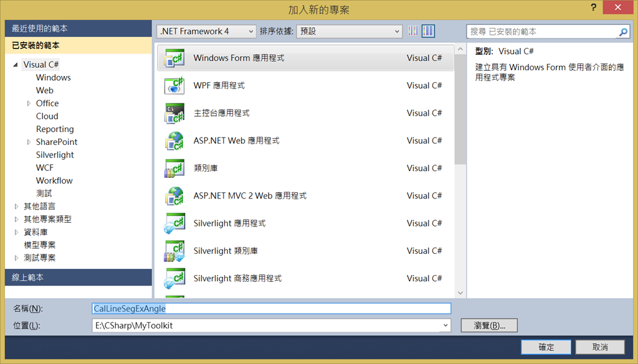Select the WPF application template icon

(x=174, y=86)
